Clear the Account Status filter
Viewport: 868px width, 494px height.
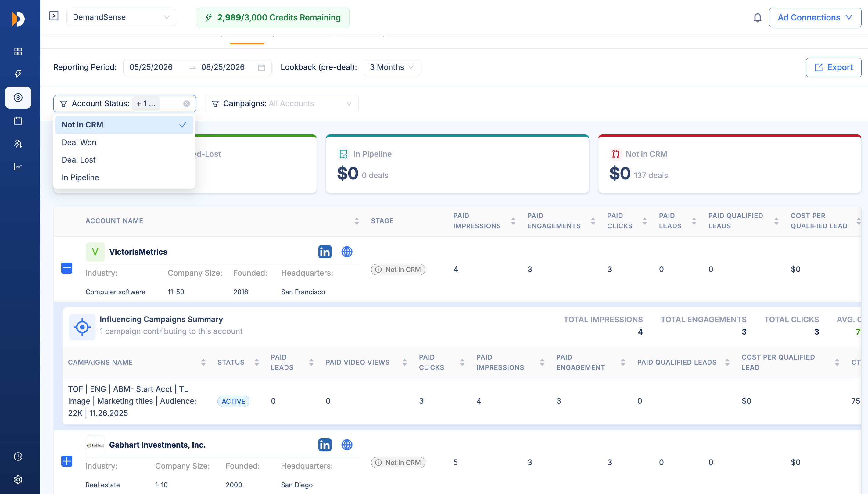point(187,104)
